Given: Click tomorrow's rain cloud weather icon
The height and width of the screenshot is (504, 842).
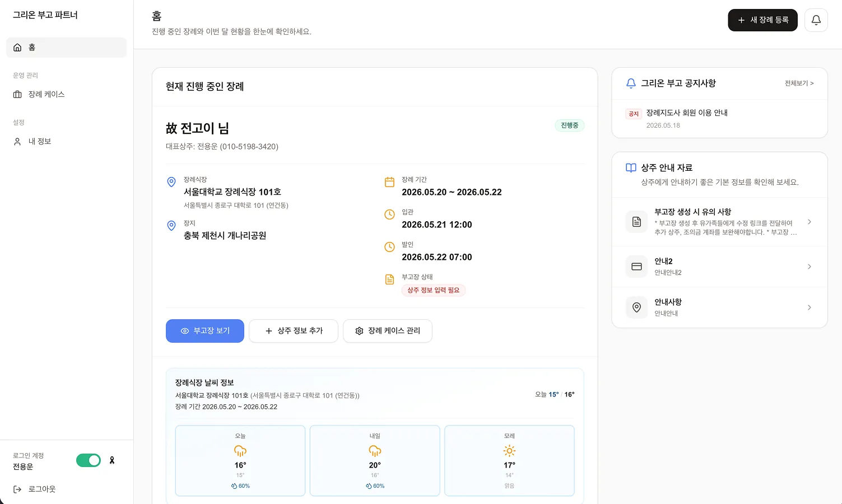Looking at the screenshot, I should click(x=375, y=451).
